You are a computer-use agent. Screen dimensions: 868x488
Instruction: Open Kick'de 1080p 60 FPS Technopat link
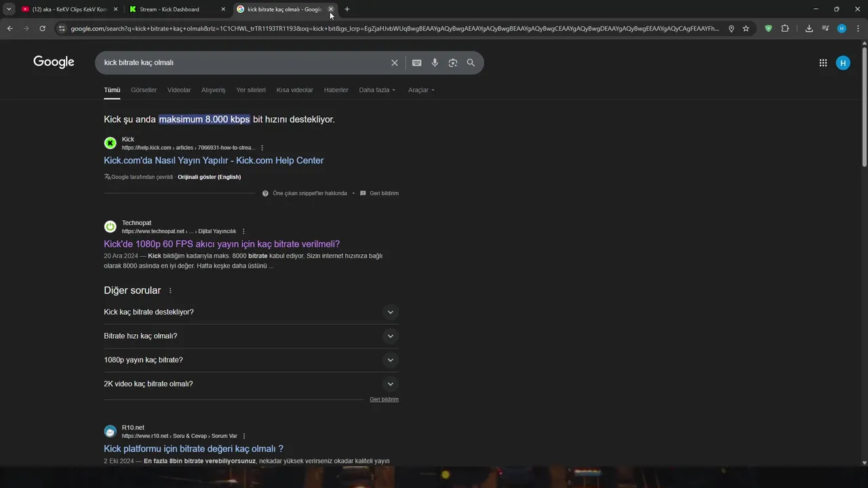point(222,244)
